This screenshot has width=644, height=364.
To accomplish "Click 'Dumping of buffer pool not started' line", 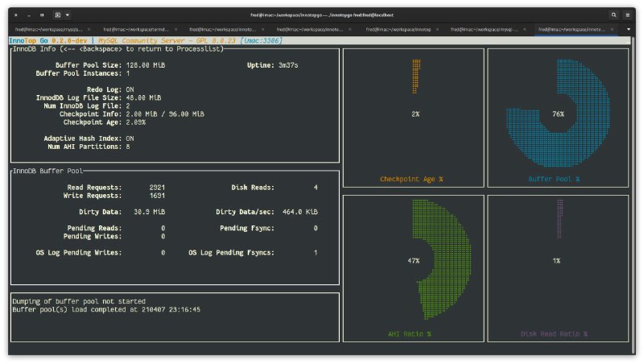I will 79,301.
